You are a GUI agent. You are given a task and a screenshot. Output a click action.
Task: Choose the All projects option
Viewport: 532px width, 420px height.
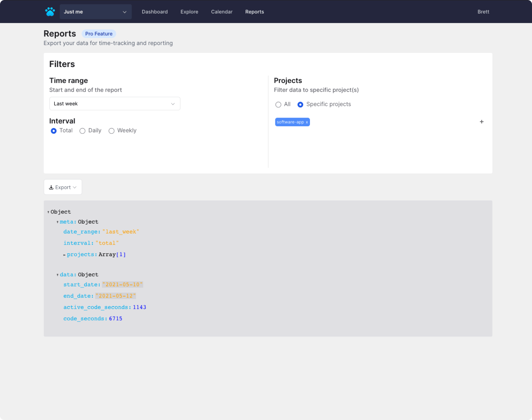click(x=278, y=105)
